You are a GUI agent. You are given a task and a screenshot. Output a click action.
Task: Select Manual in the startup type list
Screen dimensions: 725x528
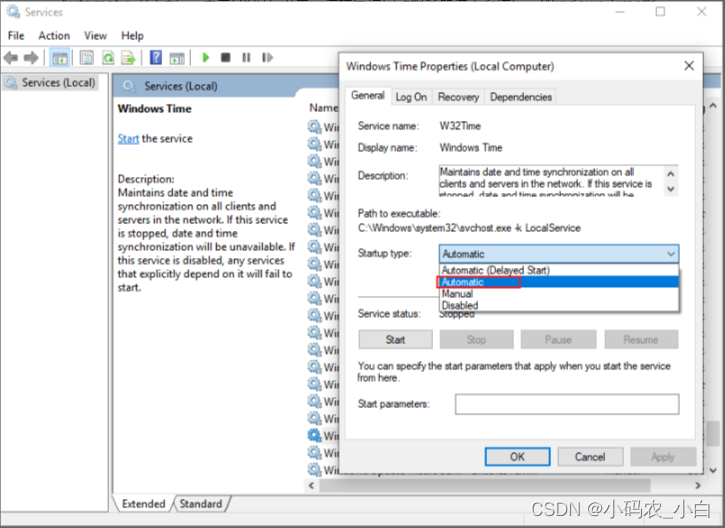pos(458,294)
